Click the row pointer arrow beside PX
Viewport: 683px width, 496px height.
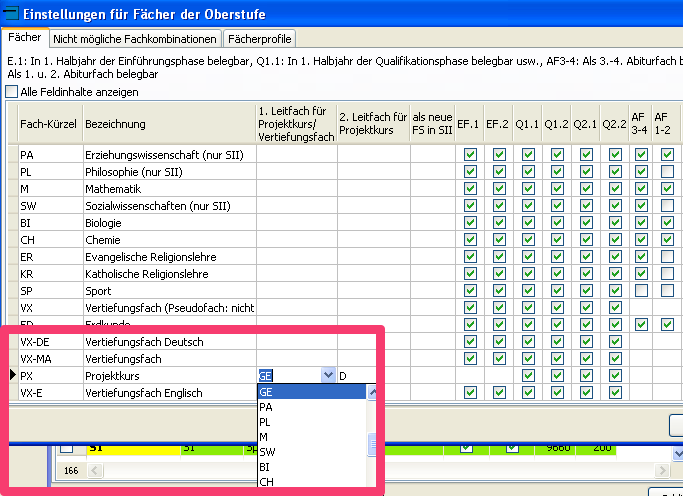(x=12, y=376)
